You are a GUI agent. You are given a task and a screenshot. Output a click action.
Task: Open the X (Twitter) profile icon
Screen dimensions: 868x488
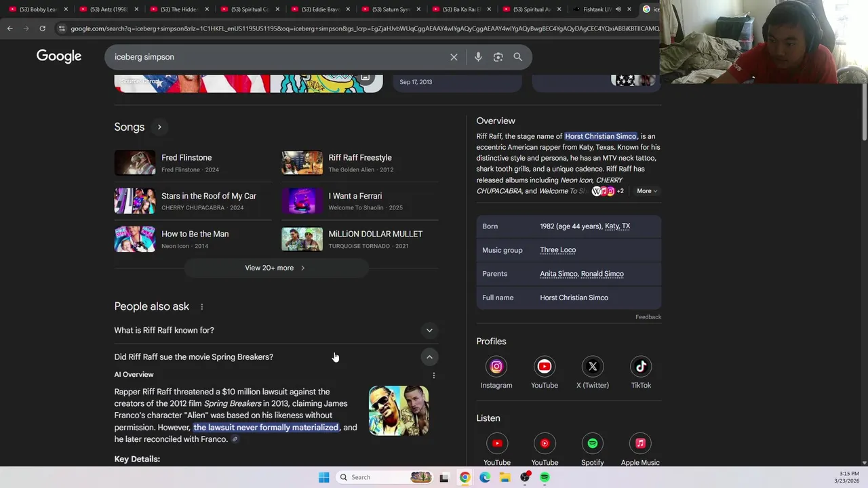tap(593, 367)
